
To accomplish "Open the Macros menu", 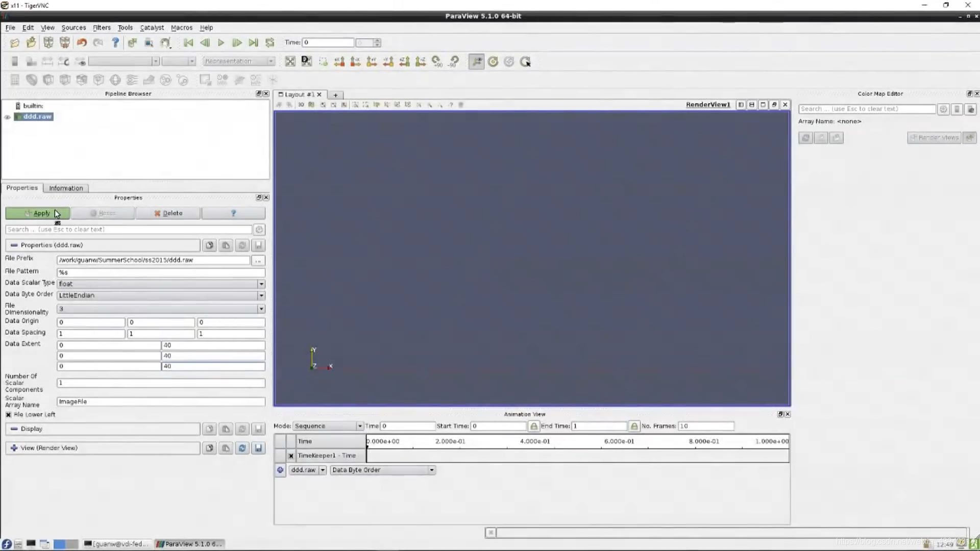I will point(182,28).
